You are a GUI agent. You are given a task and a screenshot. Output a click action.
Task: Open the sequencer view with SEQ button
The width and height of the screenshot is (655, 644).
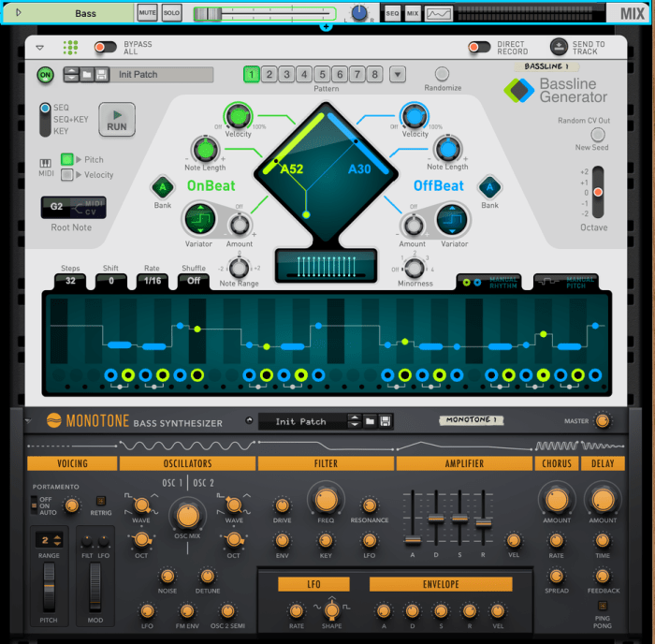[x=392, y=13]
